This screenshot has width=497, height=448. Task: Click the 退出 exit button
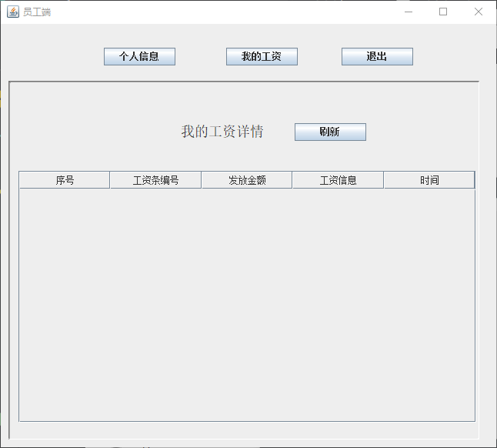pyautogui.click(x=377, y=57)
